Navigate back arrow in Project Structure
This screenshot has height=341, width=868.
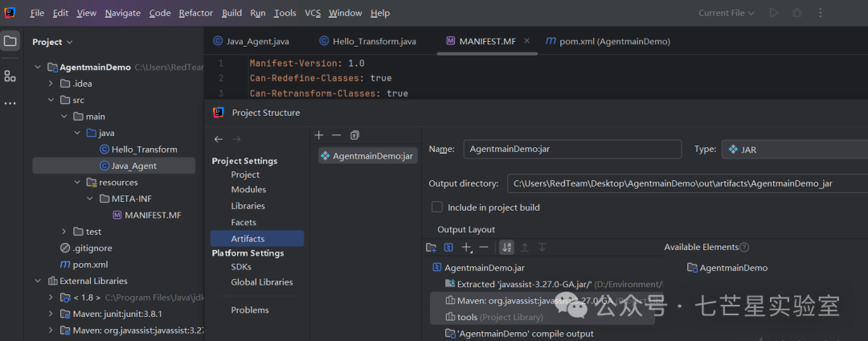(219, 139)
